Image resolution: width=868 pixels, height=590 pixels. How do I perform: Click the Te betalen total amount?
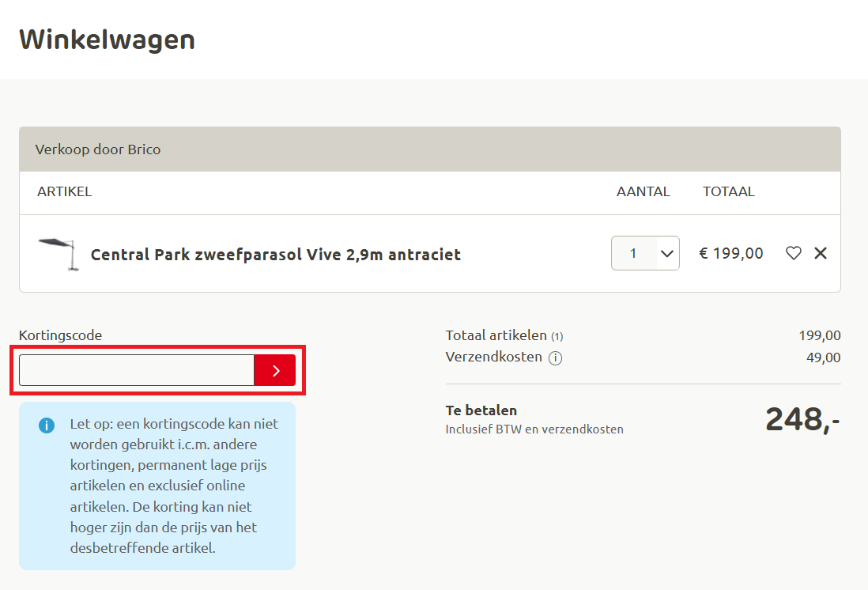[x=802, y=420]
